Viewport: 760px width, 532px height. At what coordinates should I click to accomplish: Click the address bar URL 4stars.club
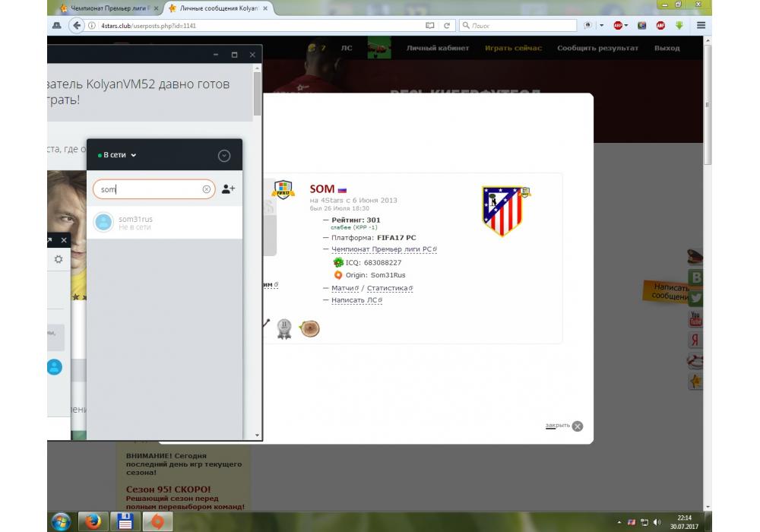[148, 26]
